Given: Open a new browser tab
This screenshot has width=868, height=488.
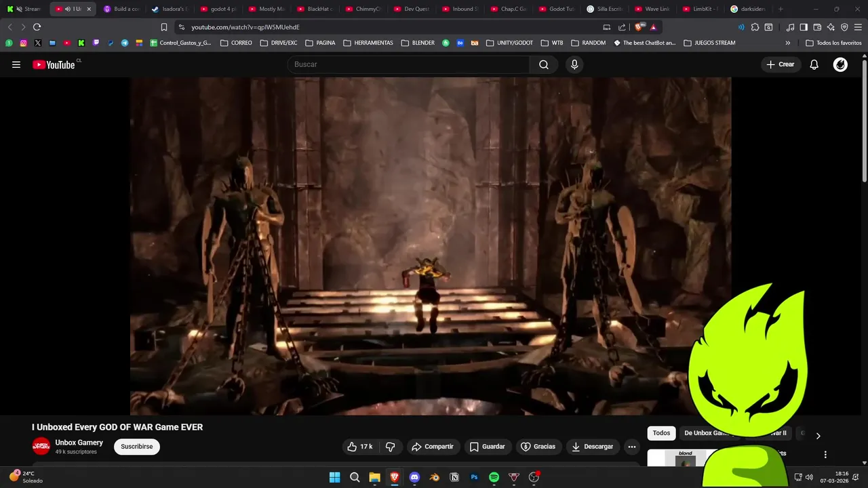Looking at the screenshot, I should [781, 9].
